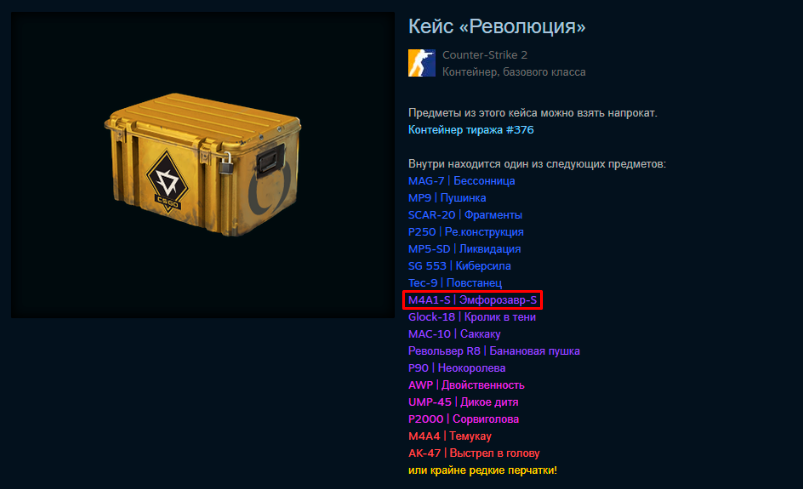This screenshot has width=803, height=489.
Task: Open Револьвер R8 | Банановая пушка
Action: tap(494, 351)
